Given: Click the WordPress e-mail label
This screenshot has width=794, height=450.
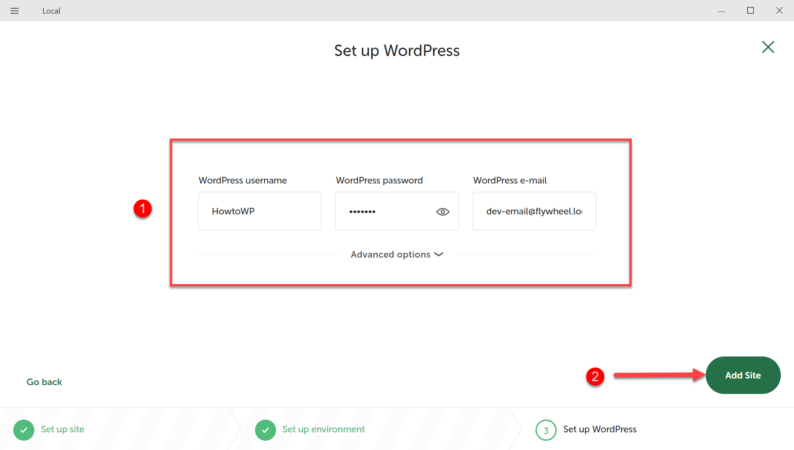Looking at the screenshot, I should click(510, 180).
